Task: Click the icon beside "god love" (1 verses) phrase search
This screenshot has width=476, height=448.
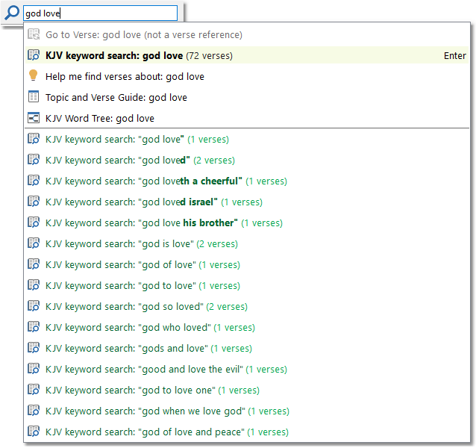Action: click(34, 139)
